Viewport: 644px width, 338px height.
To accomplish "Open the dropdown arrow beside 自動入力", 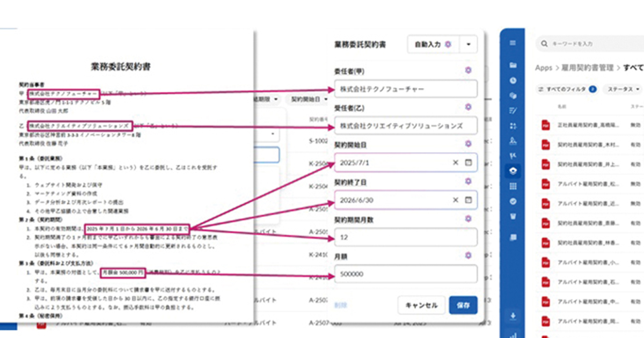I will [x=469, y=45].
